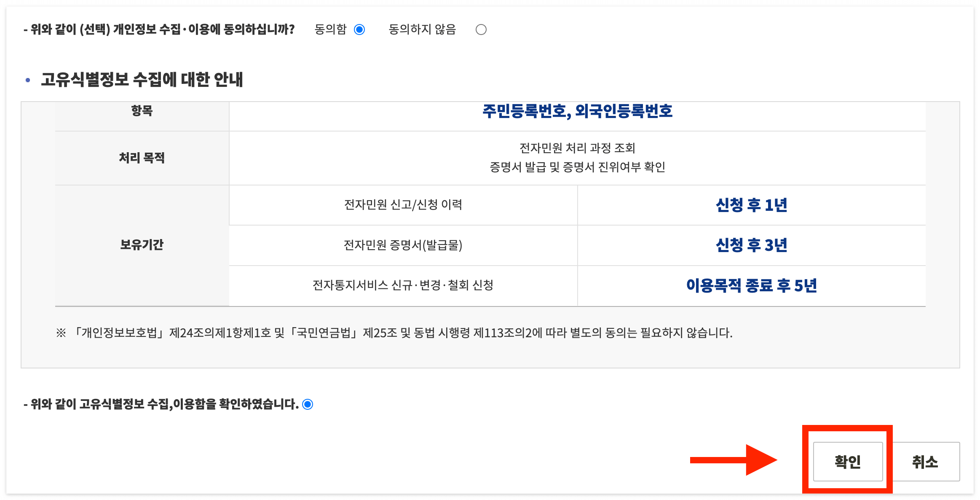Click the 신청 후 1년 cell
This screenshot has width=980, height=500.
(x=751, y=205)
